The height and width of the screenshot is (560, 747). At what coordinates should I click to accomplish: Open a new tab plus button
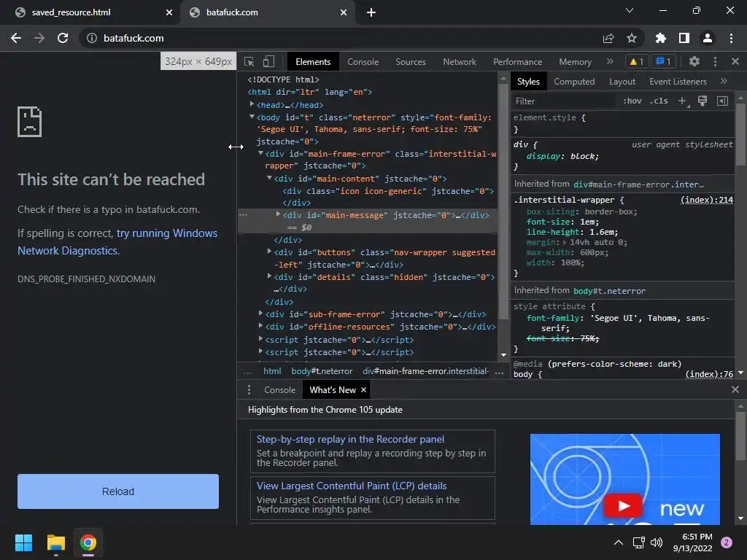[x=371, y=12]
